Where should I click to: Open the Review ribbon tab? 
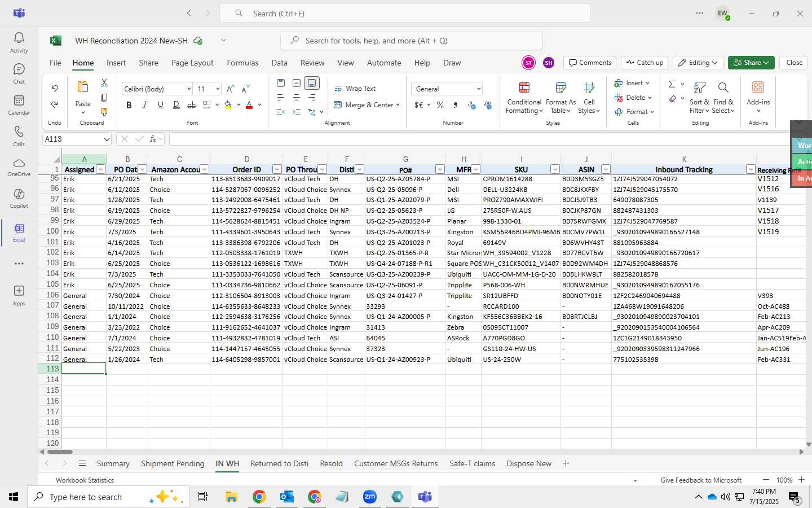coord(312,63)
